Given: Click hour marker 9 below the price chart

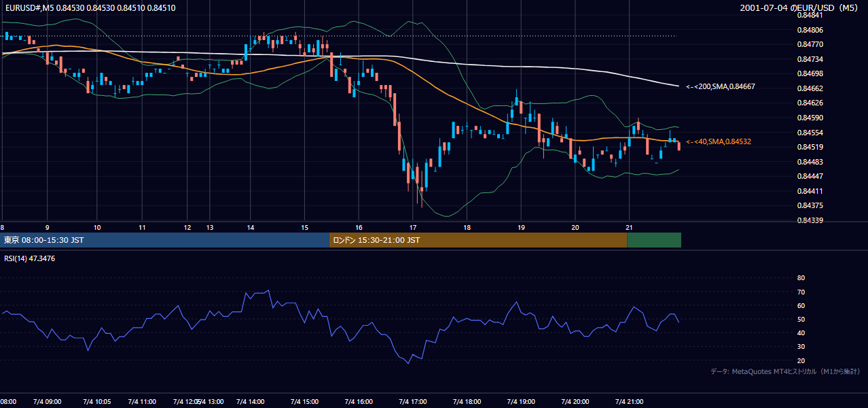Looking at the screenshot, I should [x=47, y=228].
